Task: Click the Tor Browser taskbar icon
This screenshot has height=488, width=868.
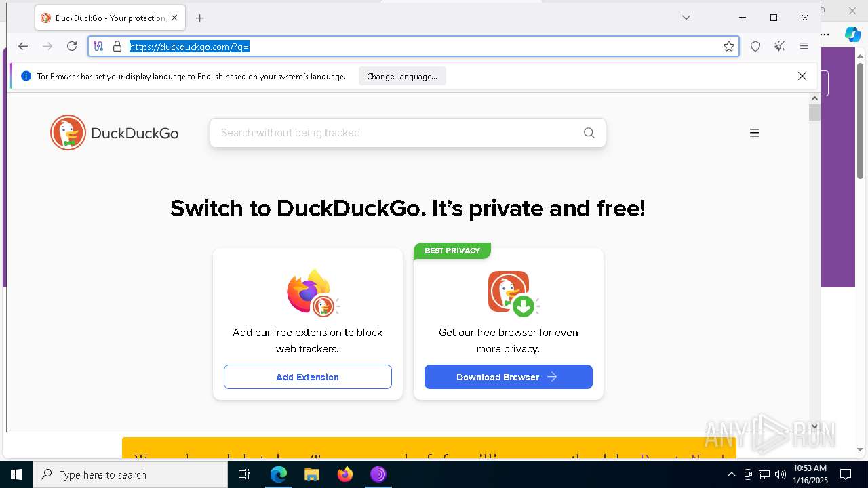Action: [378, 474]
